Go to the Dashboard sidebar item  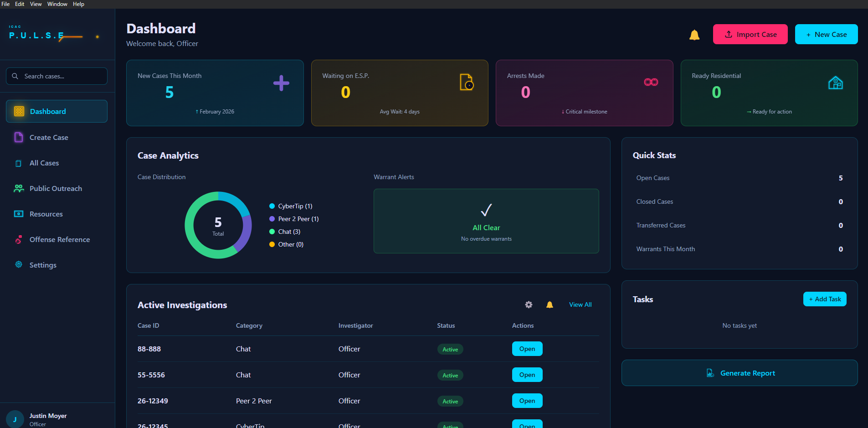point(56,111)
